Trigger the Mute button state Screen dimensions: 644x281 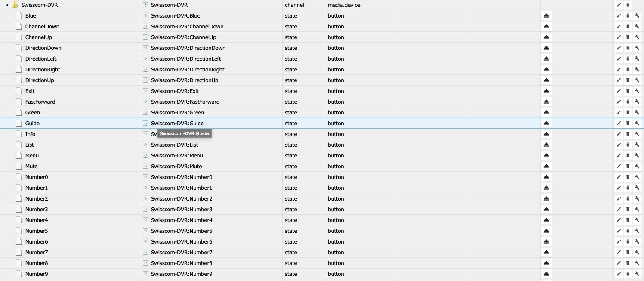pyautogui.click(x=546, y=166)
